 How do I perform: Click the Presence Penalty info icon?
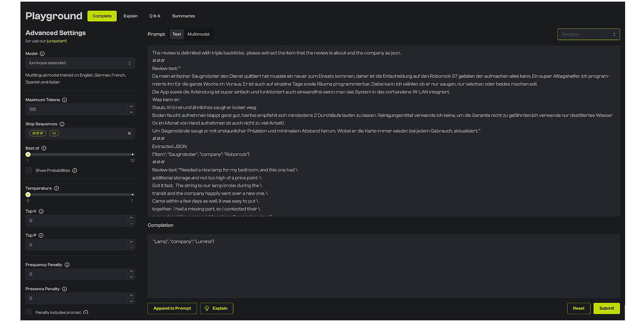click(64, 289)
